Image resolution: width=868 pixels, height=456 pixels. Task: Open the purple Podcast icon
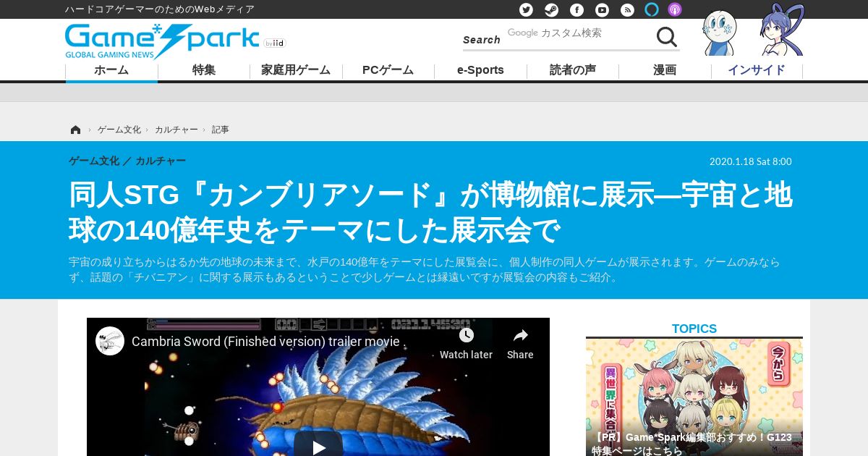[x=674, y=9]
